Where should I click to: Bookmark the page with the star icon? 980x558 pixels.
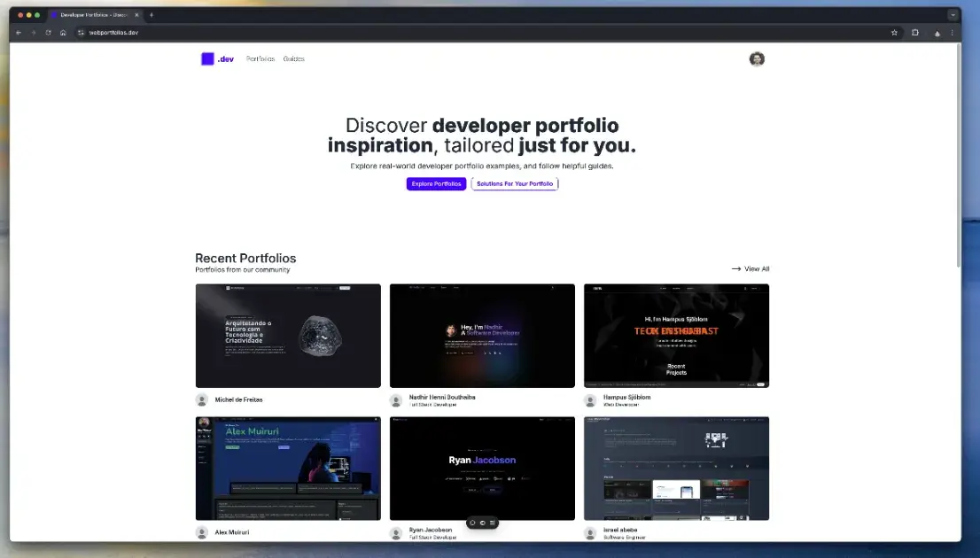pyautogui.click(x=894, y=32)
